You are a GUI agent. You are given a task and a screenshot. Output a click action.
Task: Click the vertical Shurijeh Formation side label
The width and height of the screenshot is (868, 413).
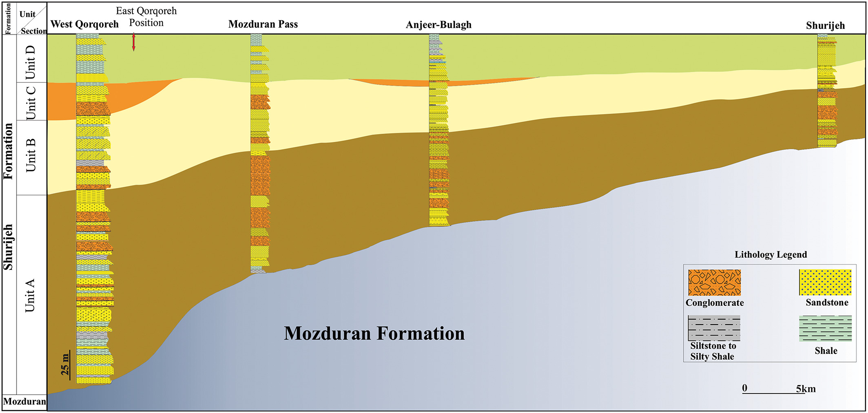coord(8,197)
